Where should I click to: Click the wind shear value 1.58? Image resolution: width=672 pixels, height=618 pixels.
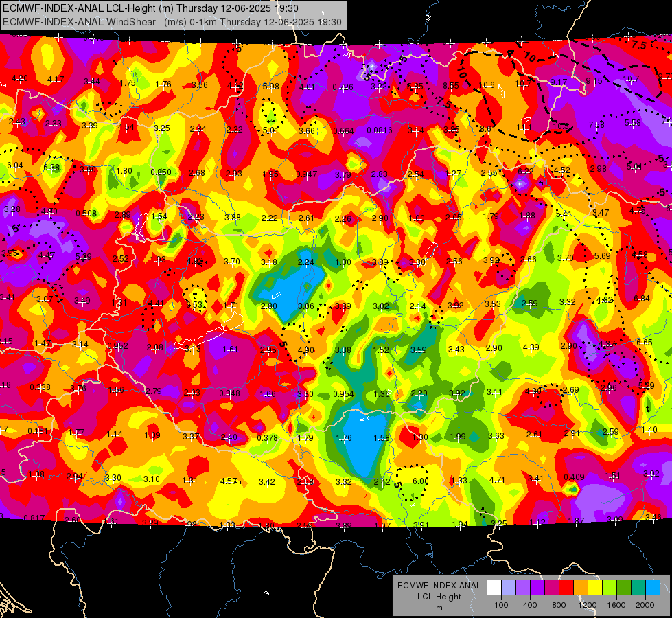382,437
